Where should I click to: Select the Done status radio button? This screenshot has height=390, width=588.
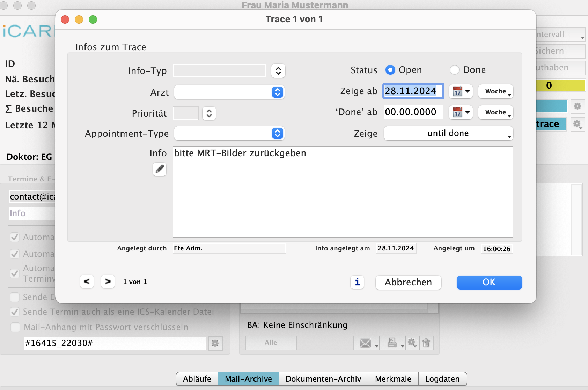(x=454, y=70)
